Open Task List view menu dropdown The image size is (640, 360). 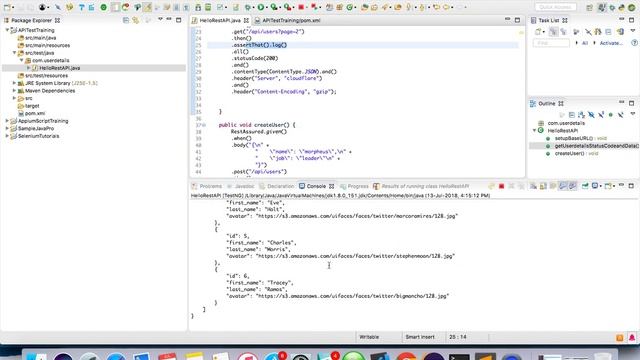(x=633, y=31)
